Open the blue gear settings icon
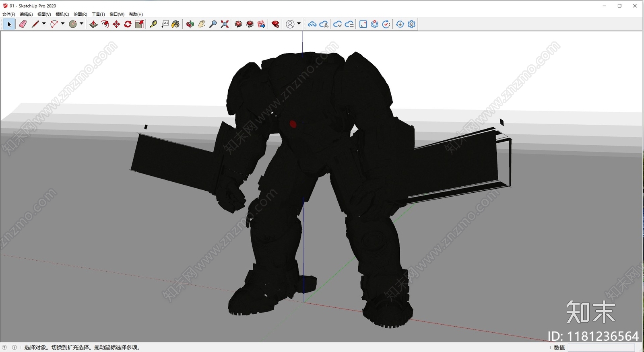 click(411, 24)
